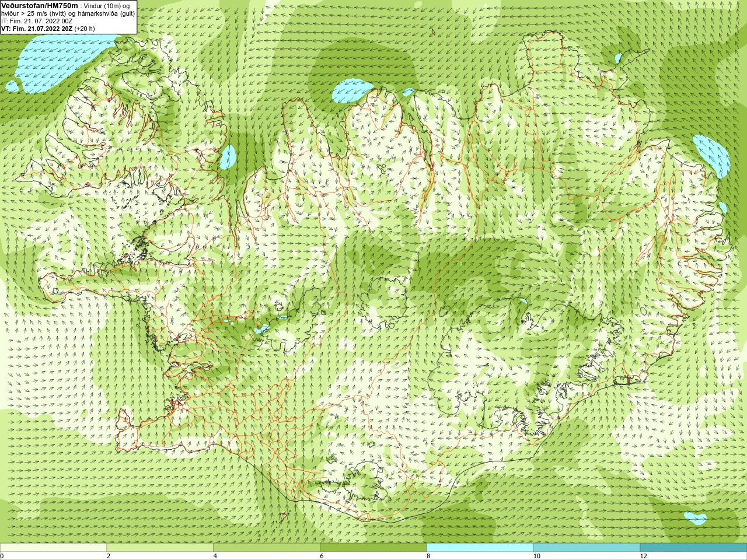Viewport: 747px width, 560px height.
Task: Select the IT: Fim. 21. 07. 2022 00Z line
Action: [x=37, y=20]
